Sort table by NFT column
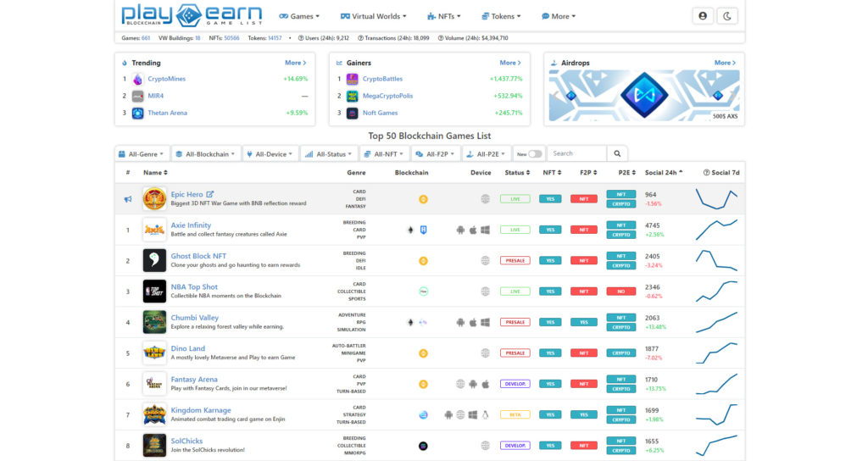868x461 pixels. click(553, 173)
